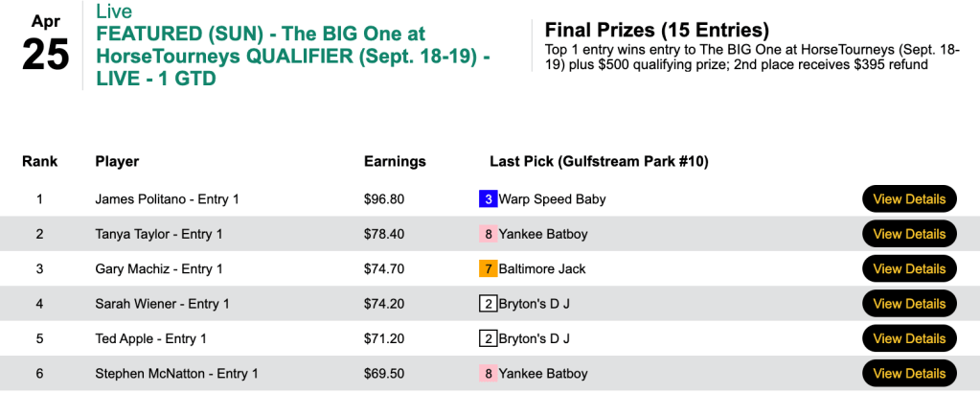Click the Last Pick column header

coord(598,161)
